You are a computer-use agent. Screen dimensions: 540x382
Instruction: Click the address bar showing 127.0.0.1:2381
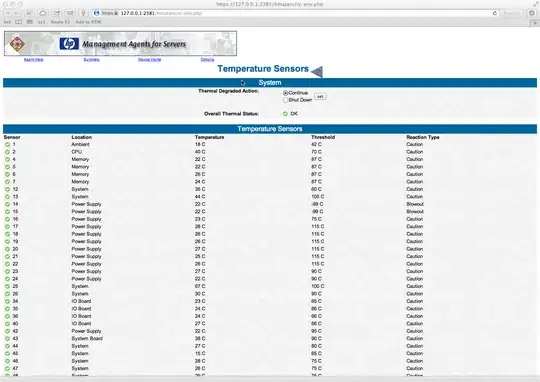click(x=296, y=13)
